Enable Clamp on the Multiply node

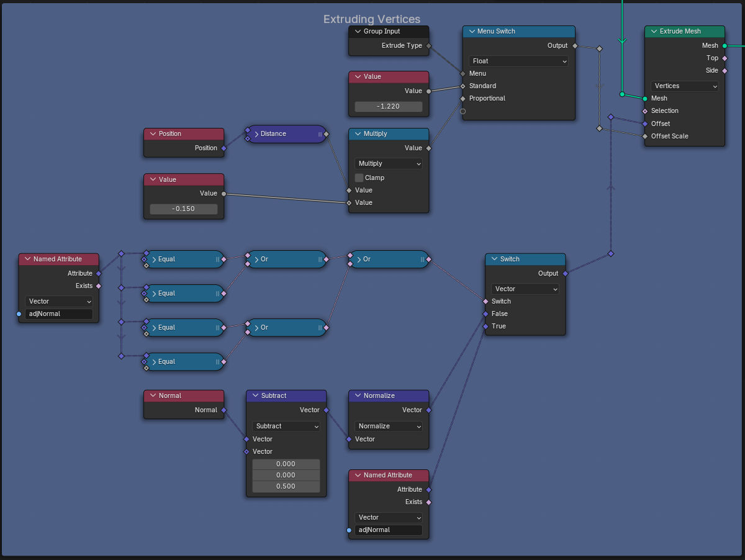point(358,178)
